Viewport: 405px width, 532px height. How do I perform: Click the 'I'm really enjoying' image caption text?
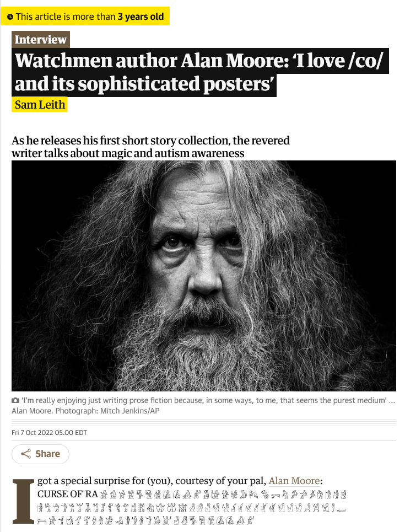point(204,400)
